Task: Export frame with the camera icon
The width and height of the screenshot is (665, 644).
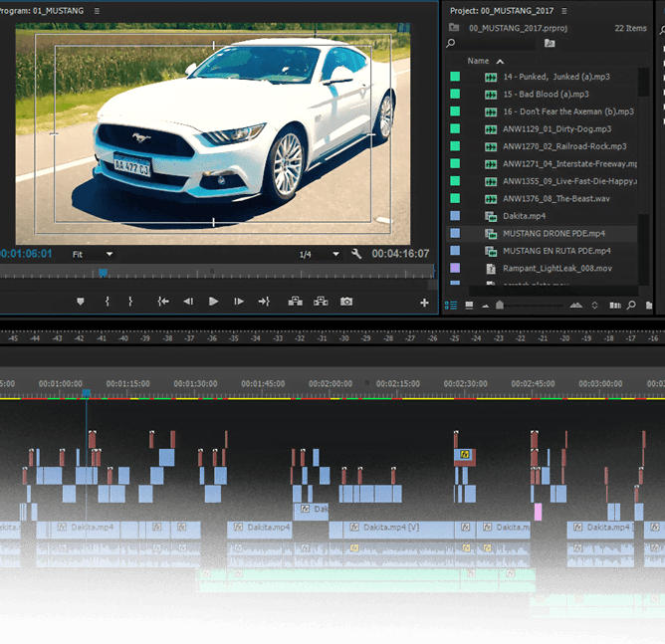Action: click(346, 302)
